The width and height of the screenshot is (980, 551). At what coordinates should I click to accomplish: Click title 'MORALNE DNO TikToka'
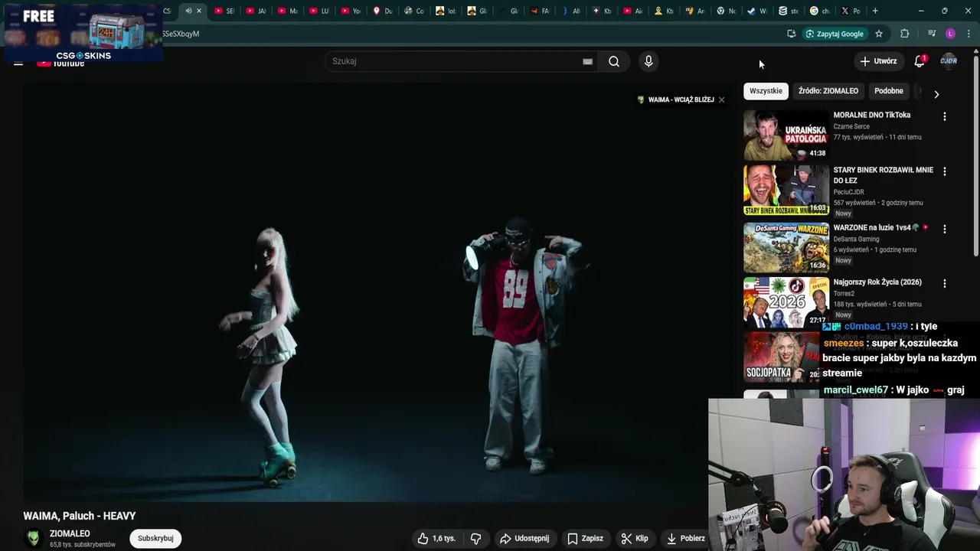point(872,115)
